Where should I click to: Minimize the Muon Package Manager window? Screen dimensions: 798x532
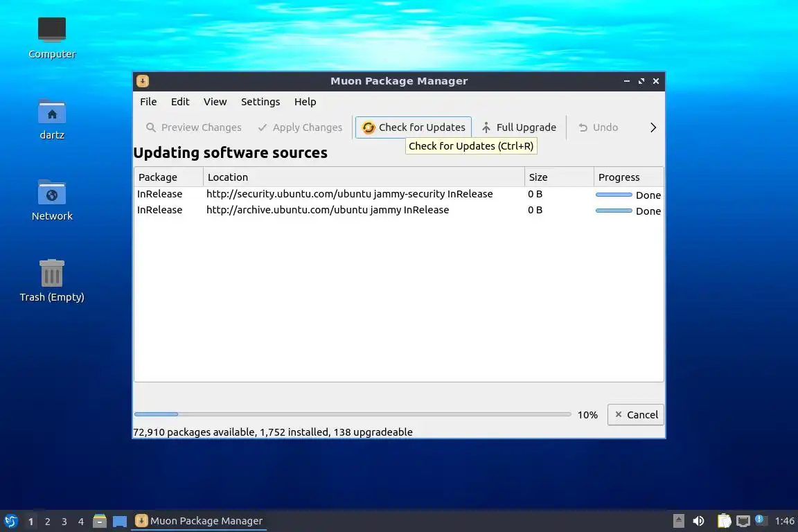(626, 81)
